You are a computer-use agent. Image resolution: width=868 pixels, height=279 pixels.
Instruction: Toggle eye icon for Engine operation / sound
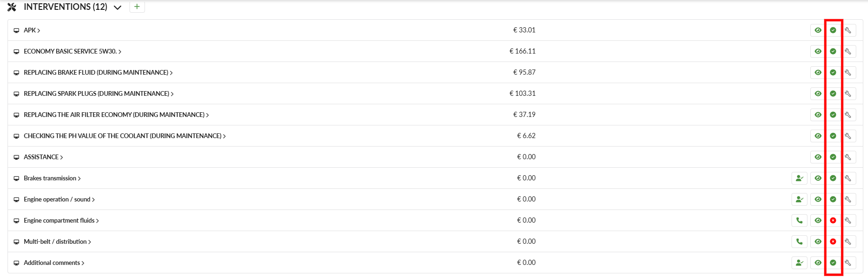coord(818,199)
